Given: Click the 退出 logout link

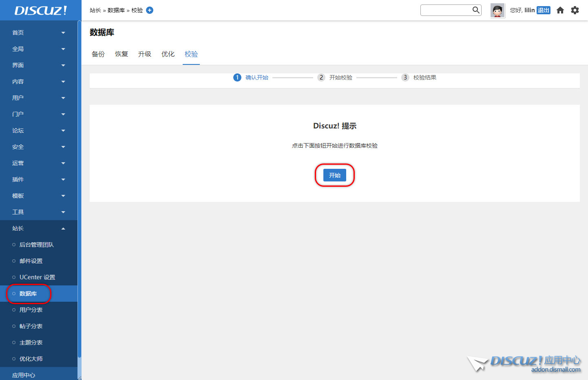Looking at the screenshot, I should pyautogui.click(x=544, y=10).
